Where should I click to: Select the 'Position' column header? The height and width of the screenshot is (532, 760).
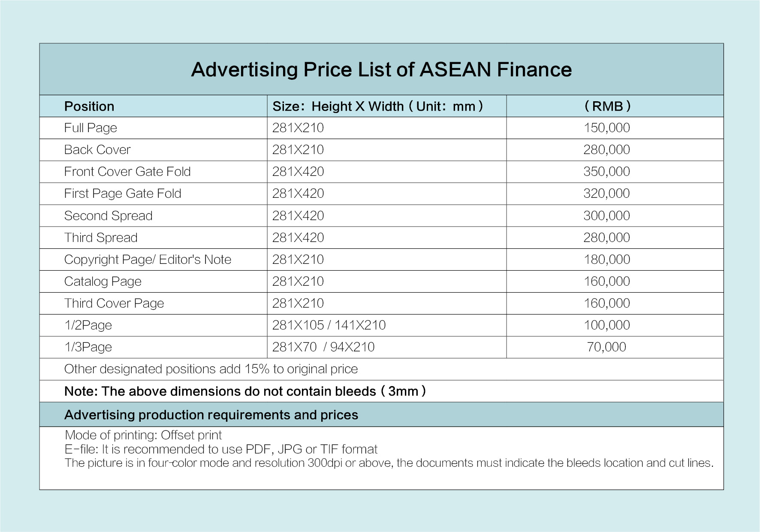click(89, 106)
